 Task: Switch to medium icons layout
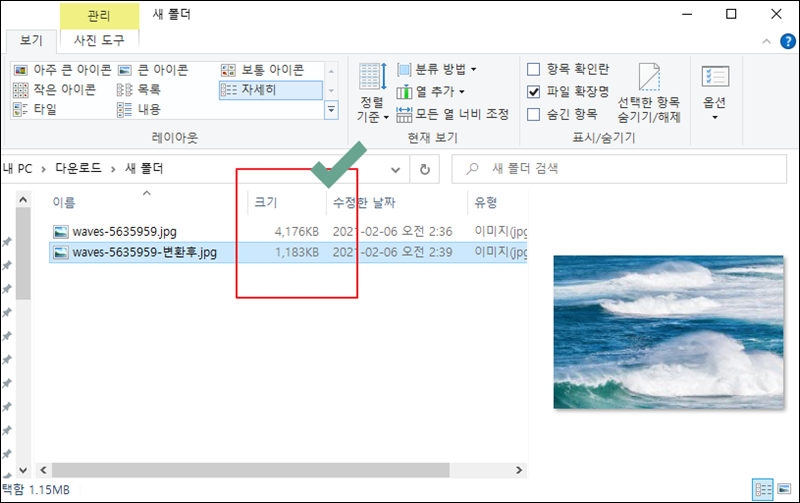pos(262,69)
